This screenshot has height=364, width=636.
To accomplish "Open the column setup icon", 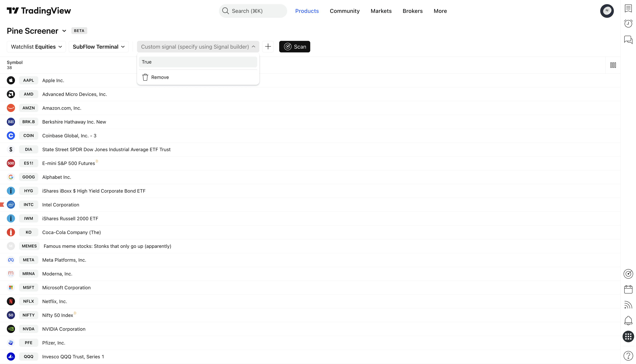I will pyautogui.click(x=613, y=65).
